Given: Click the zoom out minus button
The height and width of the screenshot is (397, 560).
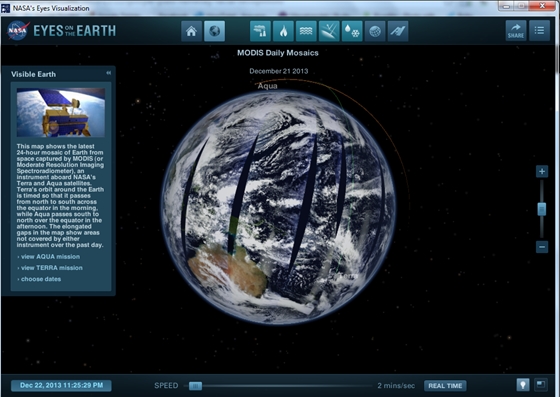Looking at the screenshot, I should pyautogui.click(x=542, y=247).
